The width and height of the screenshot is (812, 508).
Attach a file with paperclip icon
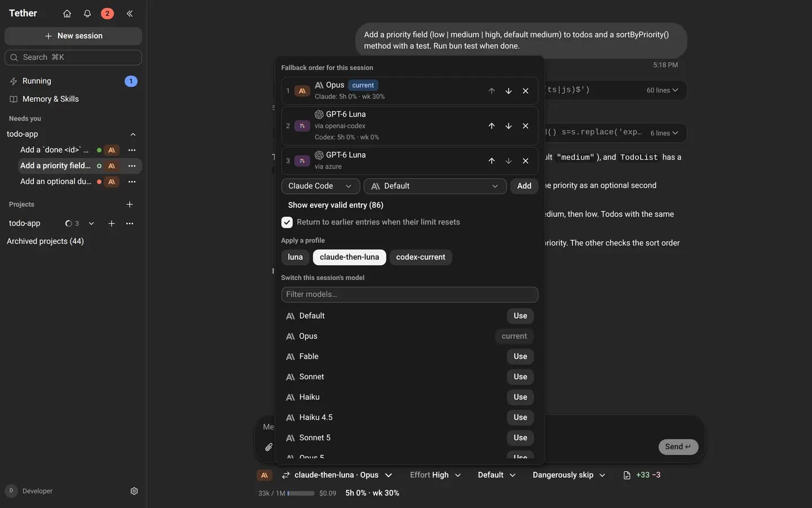[269, 447]
